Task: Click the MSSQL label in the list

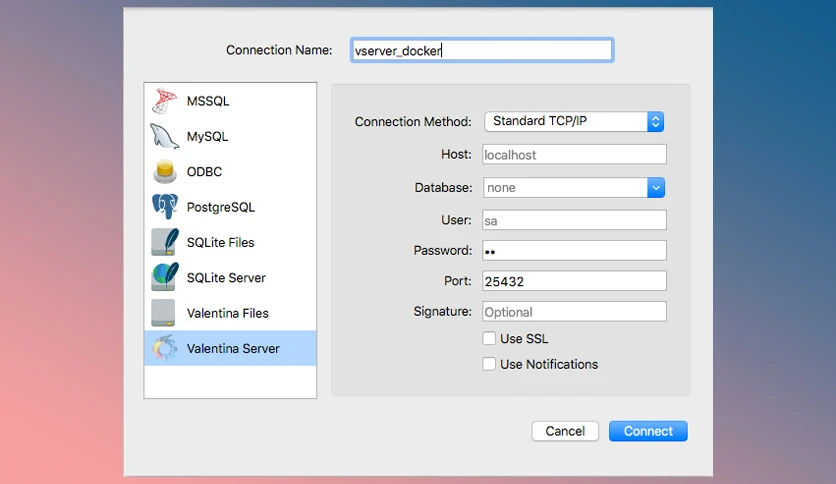Action: point(208,101)
